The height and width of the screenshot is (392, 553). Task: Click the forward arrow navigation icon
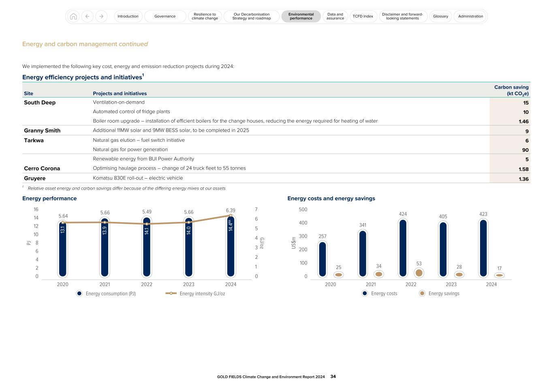[101, 16]
